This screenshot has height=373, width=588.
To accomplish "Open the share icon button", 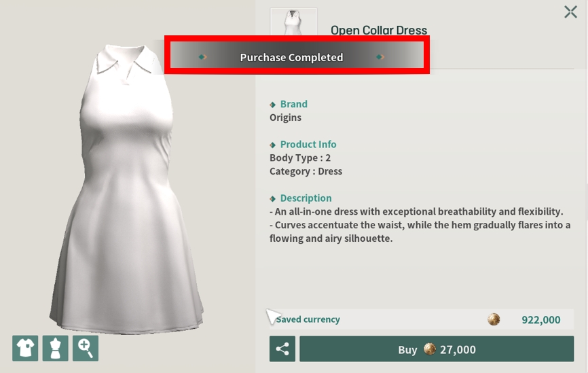I will coord(282,349).
